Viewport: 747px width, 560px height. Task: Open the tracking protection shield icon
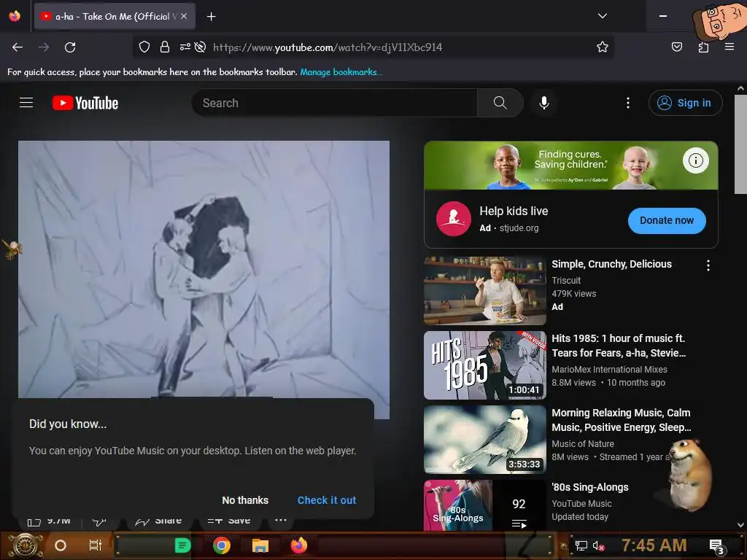coord(144,47)
